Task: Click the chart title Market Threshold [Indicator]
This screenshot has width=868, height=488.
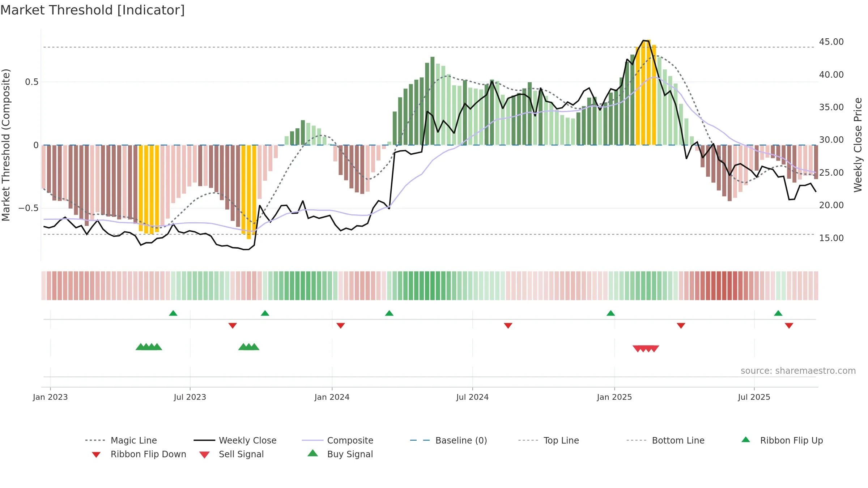Action: (x=93, y=10)
